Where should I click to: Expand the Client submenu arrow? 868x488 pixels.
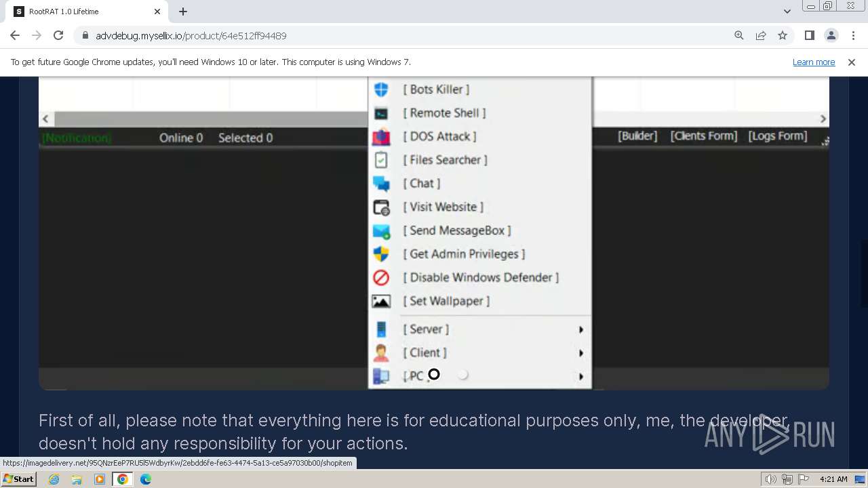pos(580,353)
